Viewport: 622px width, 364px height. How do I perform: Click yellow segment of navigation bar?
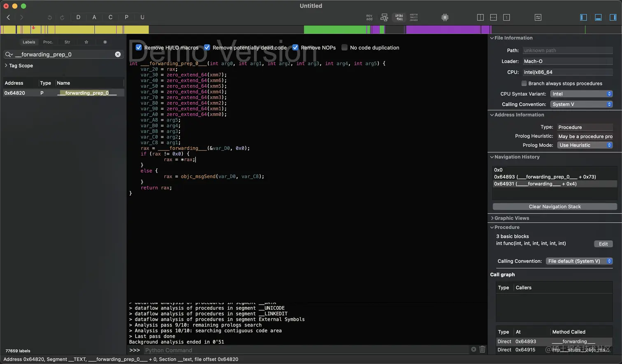[74, 30]
